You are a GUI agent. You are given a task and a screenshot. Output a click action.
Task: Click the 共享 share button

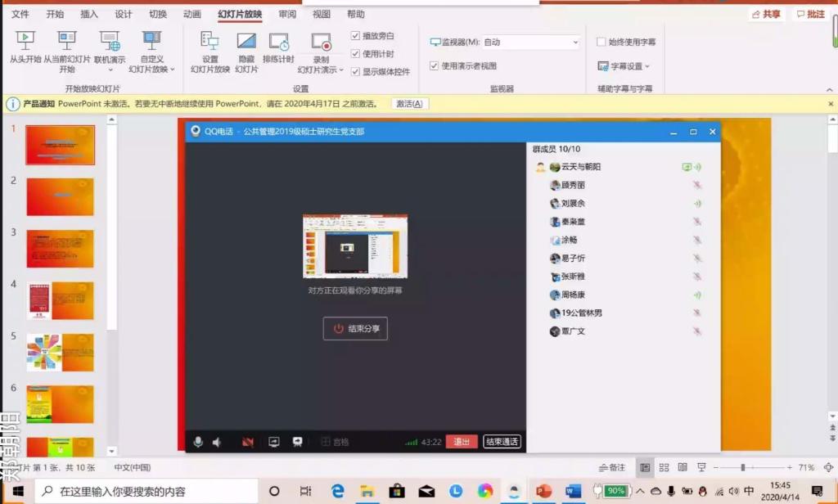tap(766, 15)
